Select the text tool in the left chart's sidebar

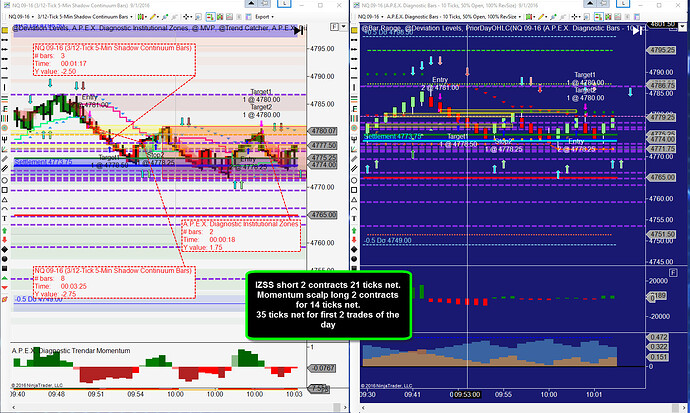click(5, 219)
